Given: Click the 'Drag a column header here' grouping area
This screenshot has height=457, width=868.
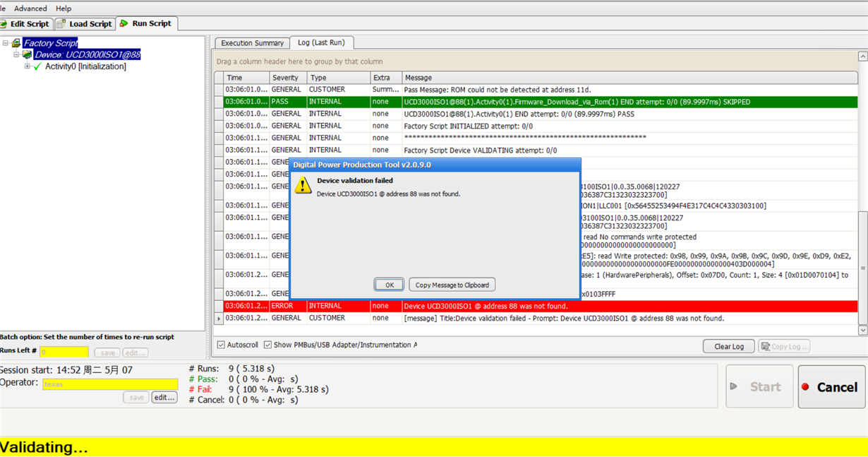Looking at the screenshot, I should (x=299, y=61).
